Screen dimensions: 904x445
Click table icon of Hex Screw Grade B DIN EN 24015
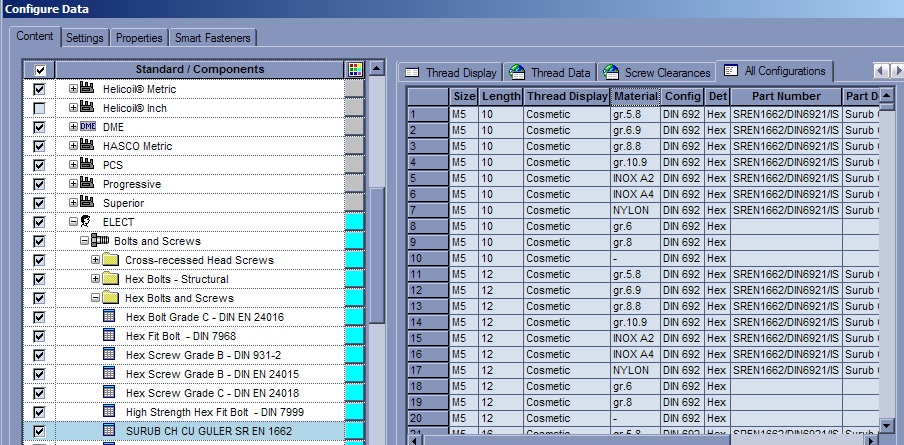pos(109,373)
